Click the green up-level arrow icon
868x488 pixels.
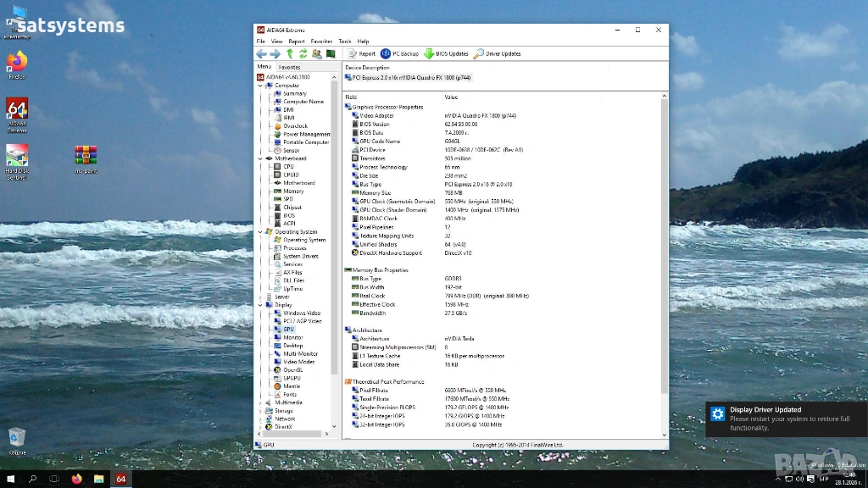tap(289, 53)
